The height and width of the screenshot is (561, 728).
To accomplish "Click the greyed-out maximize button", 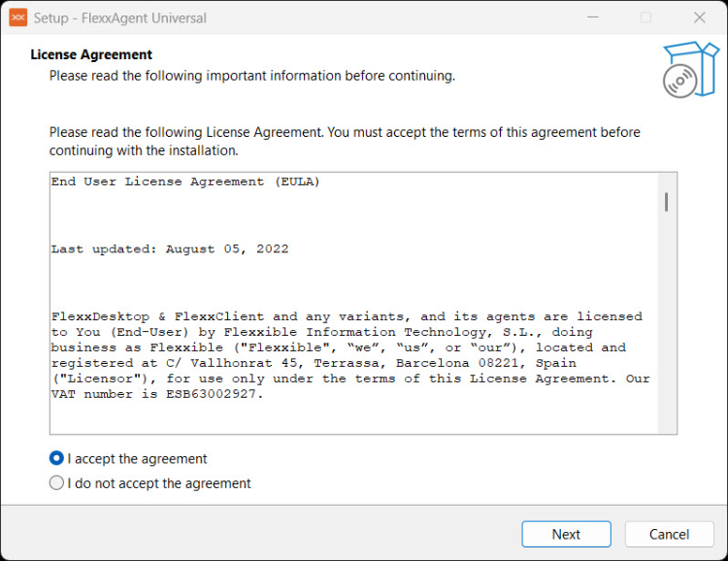I will click(645, 17).
